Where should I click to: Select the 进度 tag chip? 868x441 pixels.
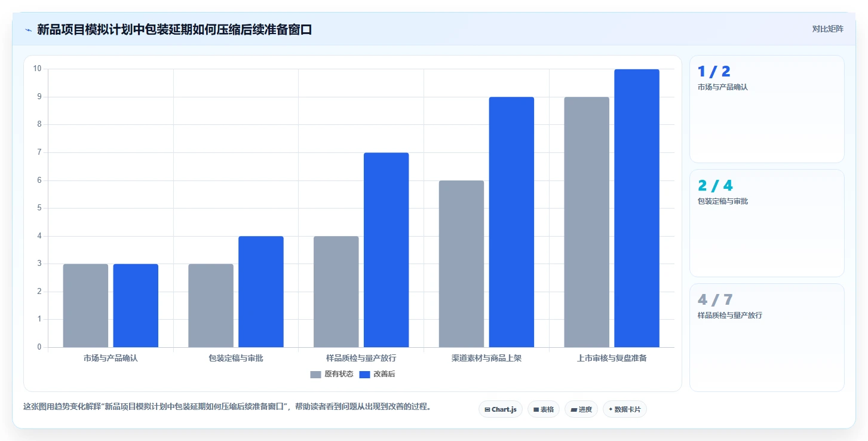tap(581, 409)
